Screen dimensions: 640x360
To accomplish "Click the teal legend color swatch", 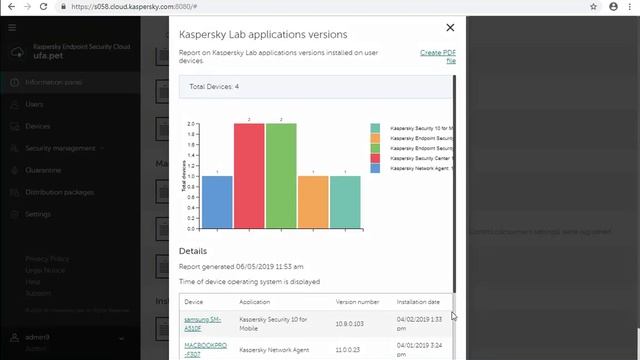I will (x=375, y=128).
